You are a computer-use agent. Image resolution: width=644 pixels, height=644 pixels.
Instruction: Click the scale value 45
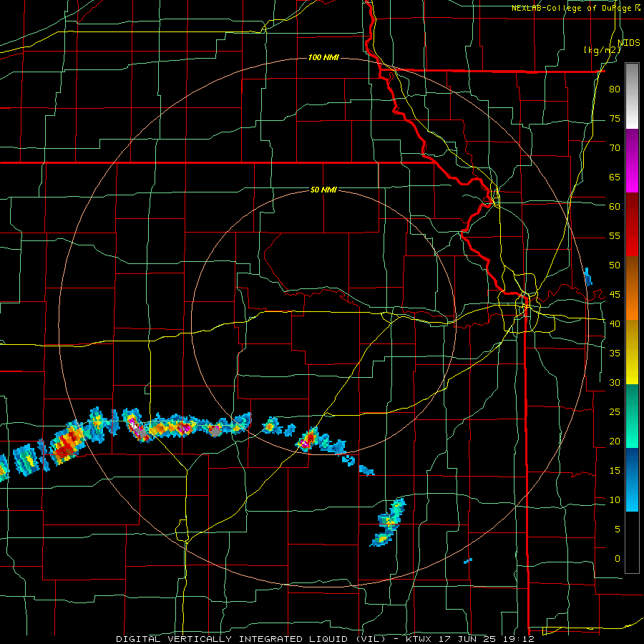coord(615,295)
